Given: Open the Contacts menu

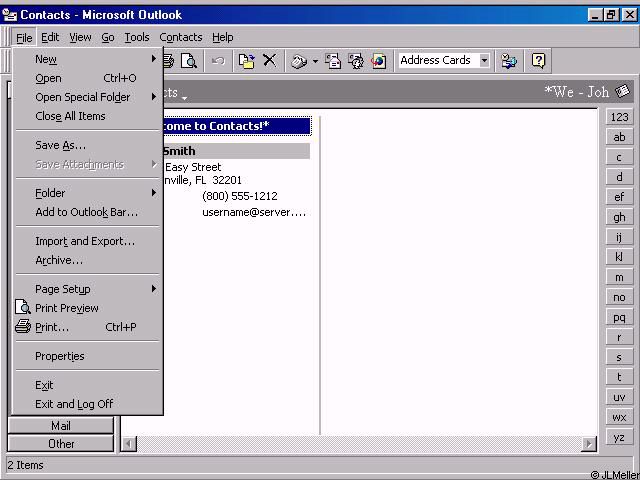Looking at the screenshot, I should 181,38.
